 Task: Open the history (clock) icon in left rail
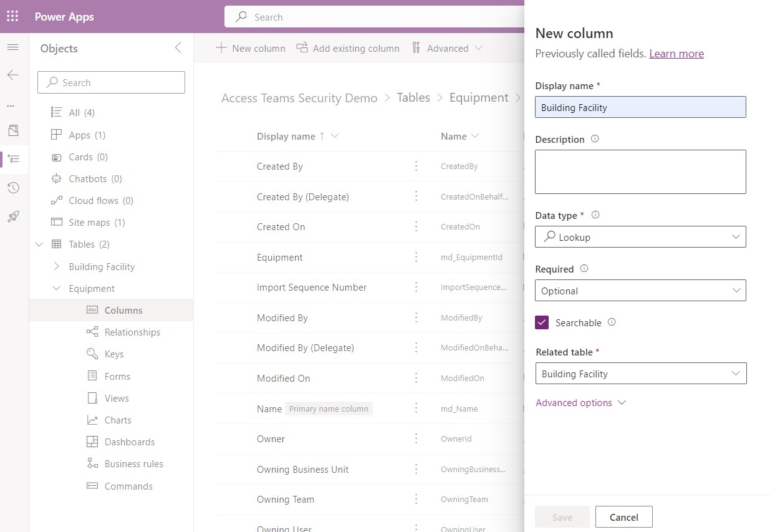click(x=12, y=187)
